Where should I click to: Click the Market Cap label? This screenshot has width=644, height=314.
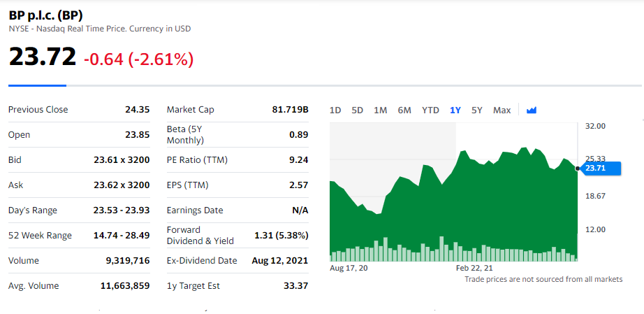pyautogui.click(x=190, y=110)
